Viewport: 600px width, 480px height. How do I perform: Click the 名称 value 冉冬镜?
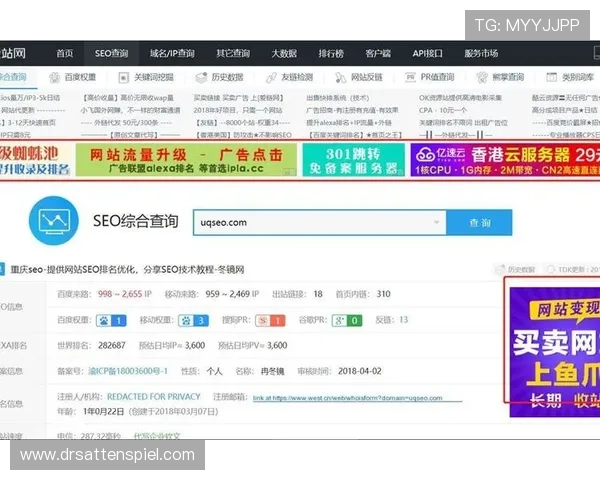tap(272, 371)
